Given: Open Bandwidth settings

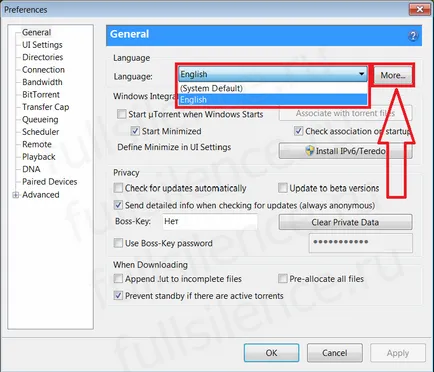Looking at the screenshot, I should tap(42, 82).
